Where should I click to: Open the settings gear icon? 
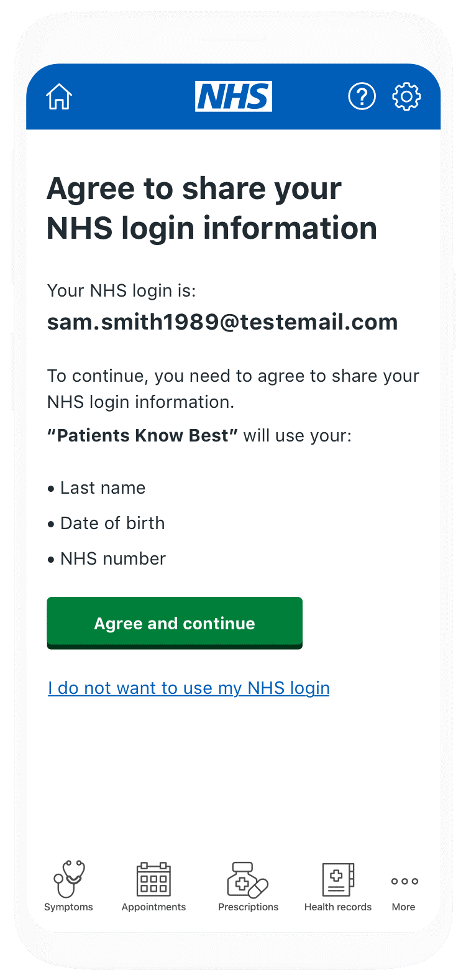[x=406, y=96]
